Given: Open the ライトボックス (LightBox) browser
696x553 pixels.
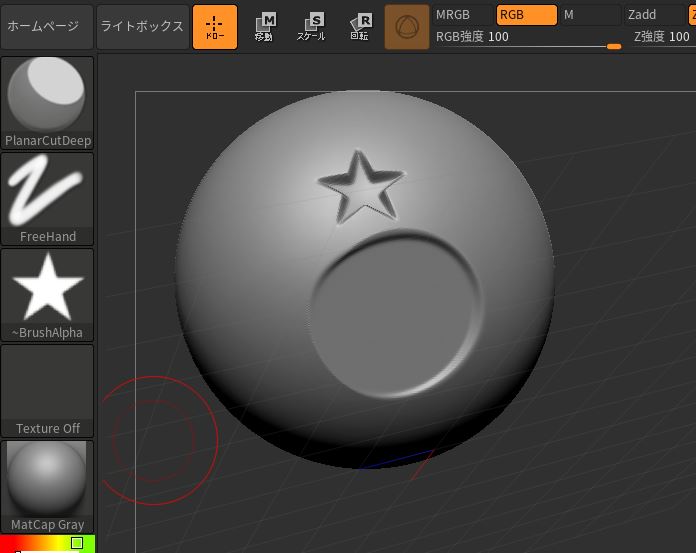Looking at the screenshot, I should [x=143, y=27].
